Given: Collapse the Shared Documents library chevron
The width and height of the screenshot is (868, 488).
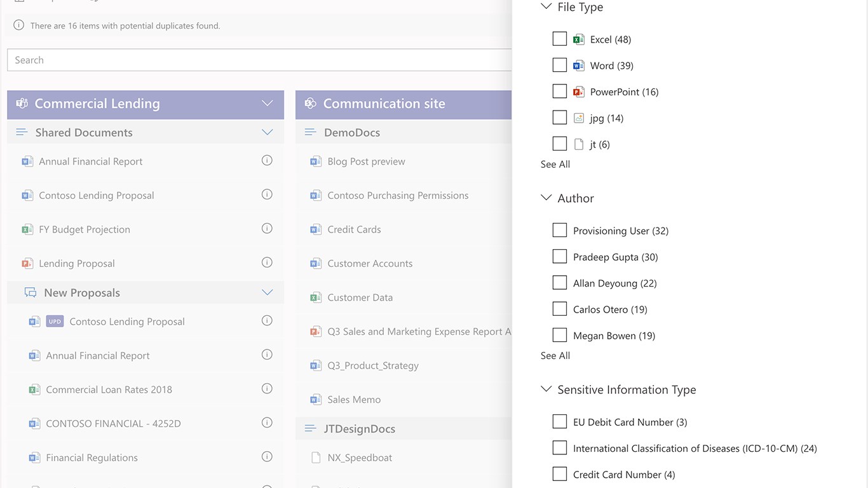Looking at the screenshot, I should pos(268,132).
